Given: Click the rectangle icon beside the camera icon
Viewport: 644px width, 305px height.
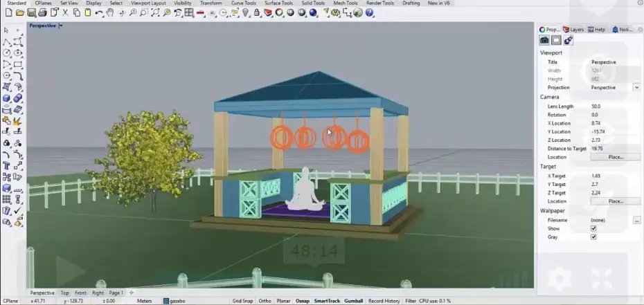Looking at the screenshot, I should tap(556, 39).
